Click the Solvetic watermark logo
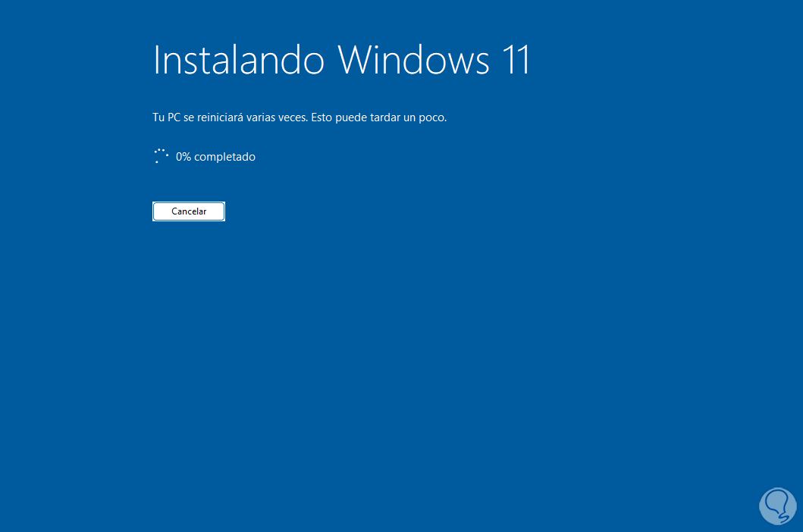Viewport: 803px width, 532px height. pyautogui.click(x=777, y=506)
